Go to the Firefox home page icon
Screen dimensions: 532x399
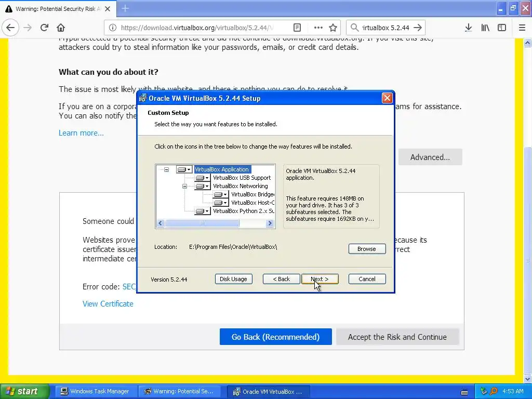[61, 28]
